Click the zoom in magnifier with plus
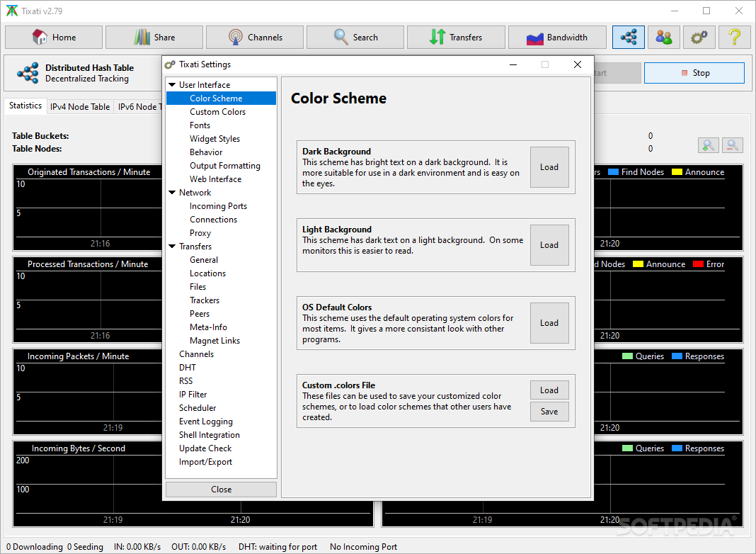 click(x=709, y=145)
